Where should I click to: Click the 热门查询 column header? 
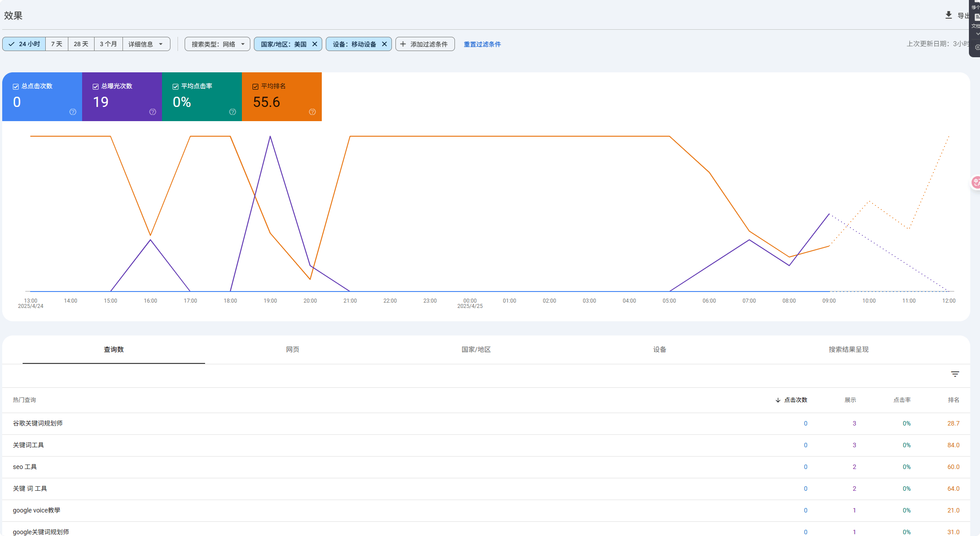(24, 400)
